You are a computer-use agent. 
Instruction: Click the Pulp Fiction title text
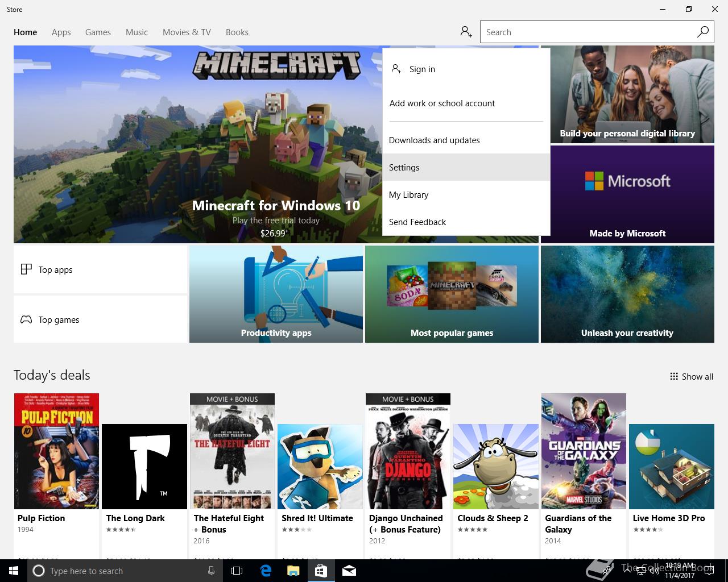pyautogui.click(x=41, y=518)
